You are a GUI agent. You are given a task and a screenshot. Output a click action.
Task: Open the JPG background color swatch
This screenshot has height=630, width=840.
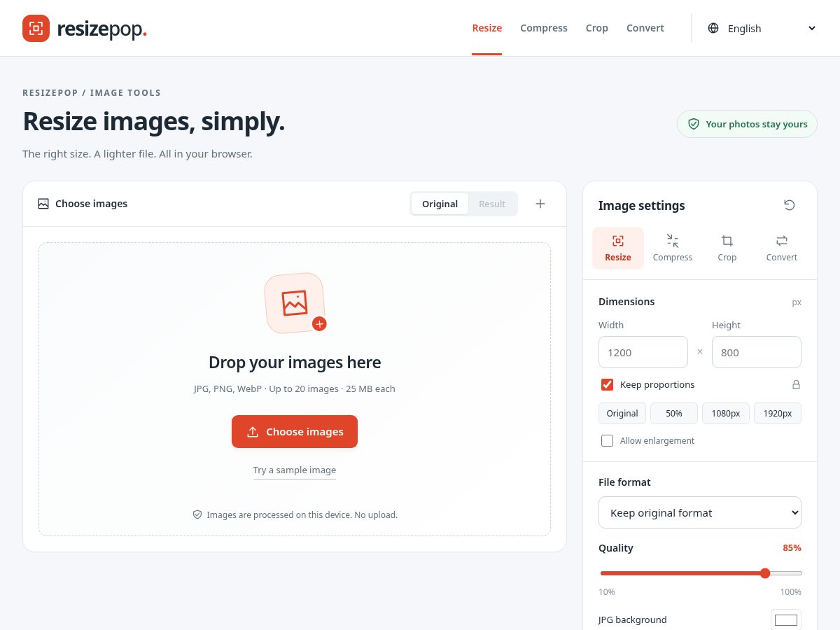point(786,620)
